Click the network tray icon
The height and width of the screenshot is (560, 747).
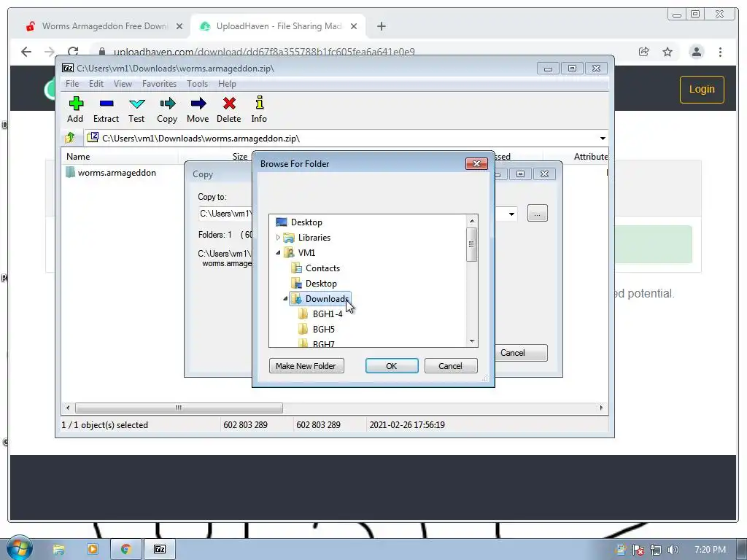pos(656,550)
